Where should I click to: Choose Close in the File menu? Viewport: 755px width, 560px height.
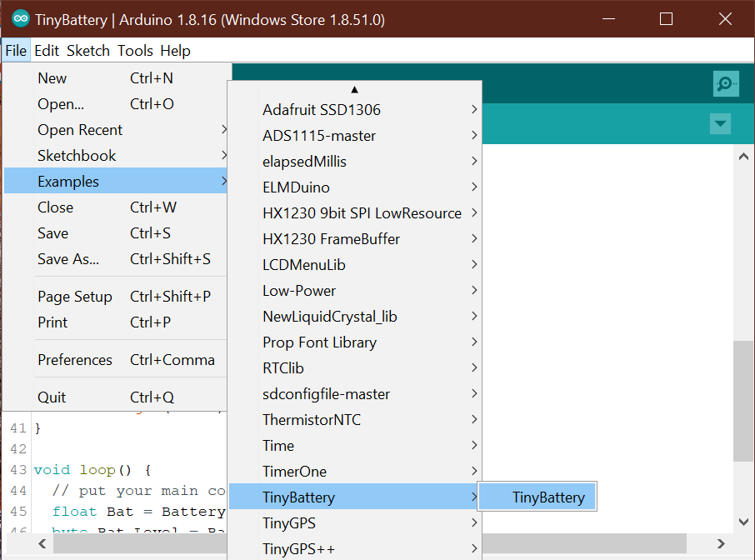116,207
